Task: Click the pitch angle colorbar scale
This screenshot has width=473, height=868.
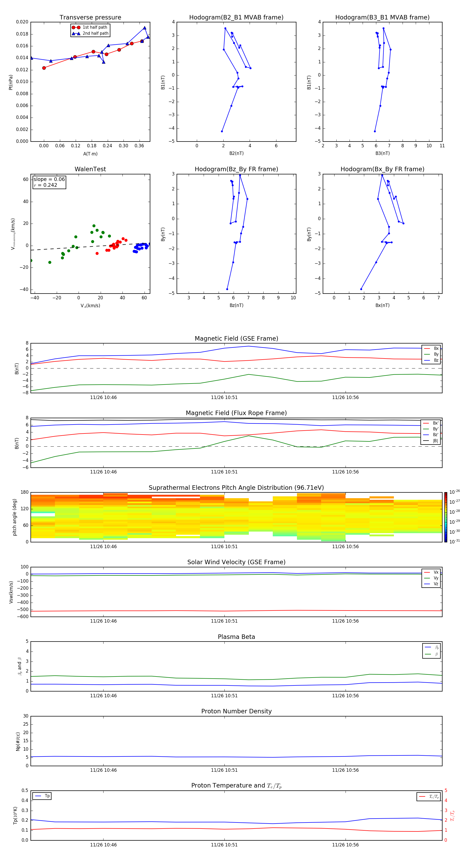Action: point(446,517)
